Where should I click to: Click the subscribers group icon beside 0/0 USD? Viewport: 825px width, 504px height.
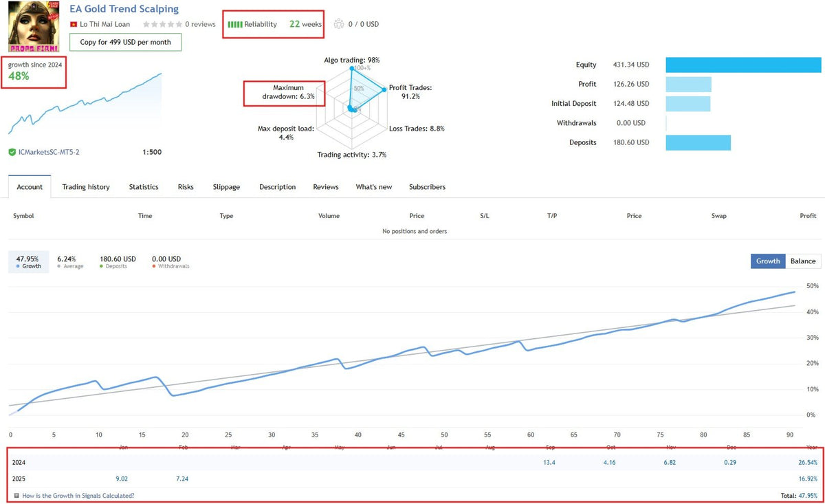[x=338, y=23]
